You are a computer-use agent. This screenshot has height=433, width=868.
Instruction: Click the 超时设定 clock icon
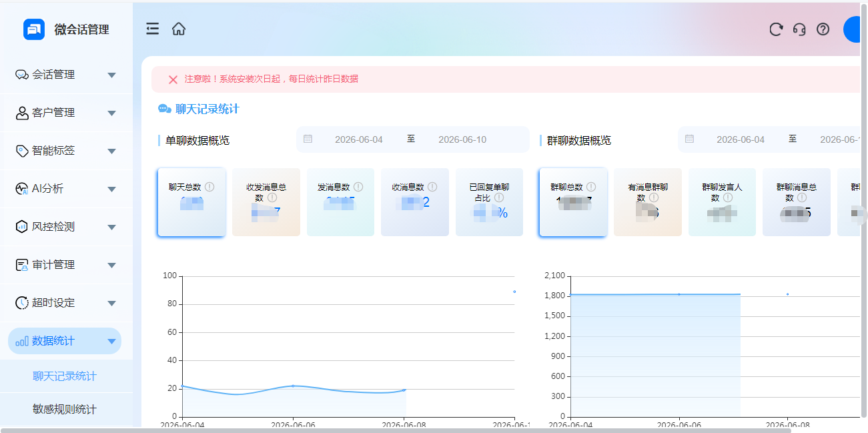click(22, 303)
